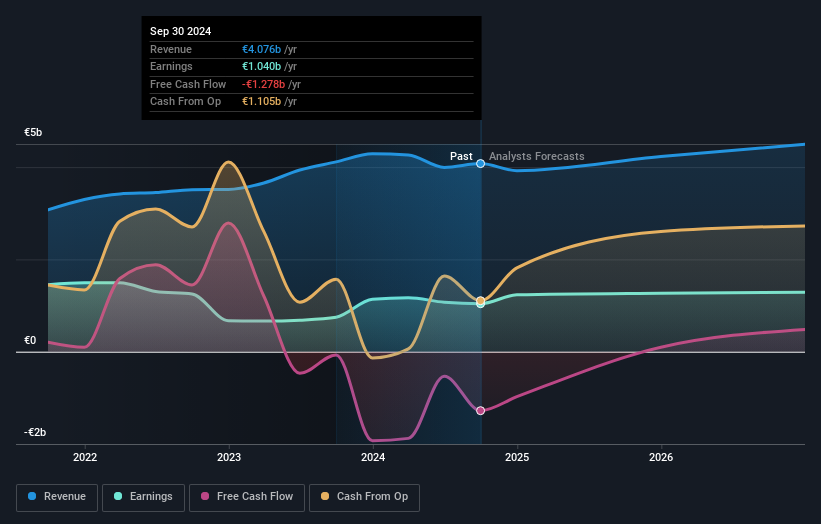Click the 2023 x-axis label
The image size is (821, 524).
tap(229, 457)
